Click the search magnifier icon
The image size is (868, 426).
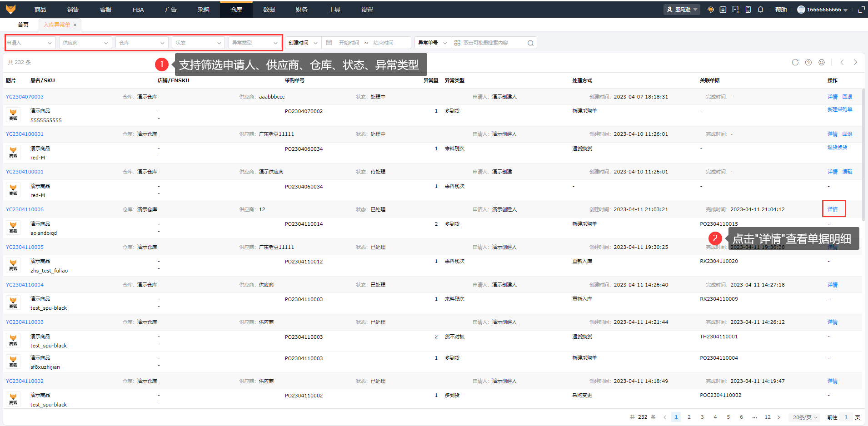pos(530,43)
